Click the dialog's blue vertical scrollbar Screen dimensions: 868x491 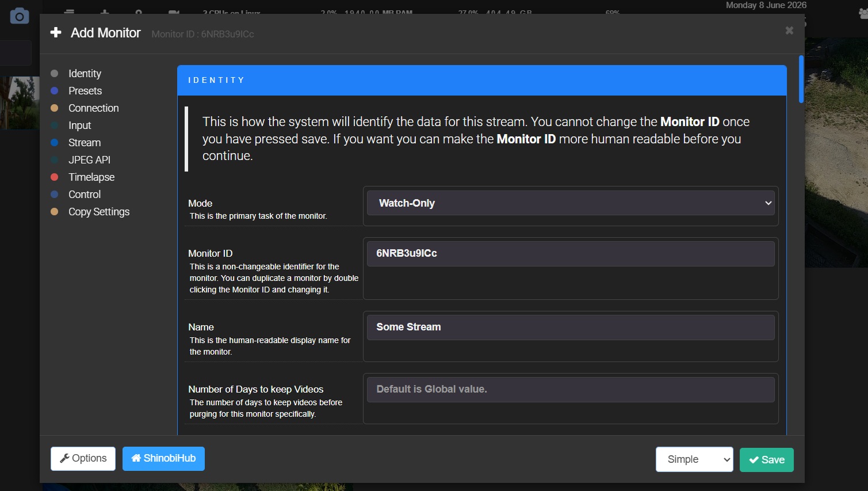click(x=801, y=79)
